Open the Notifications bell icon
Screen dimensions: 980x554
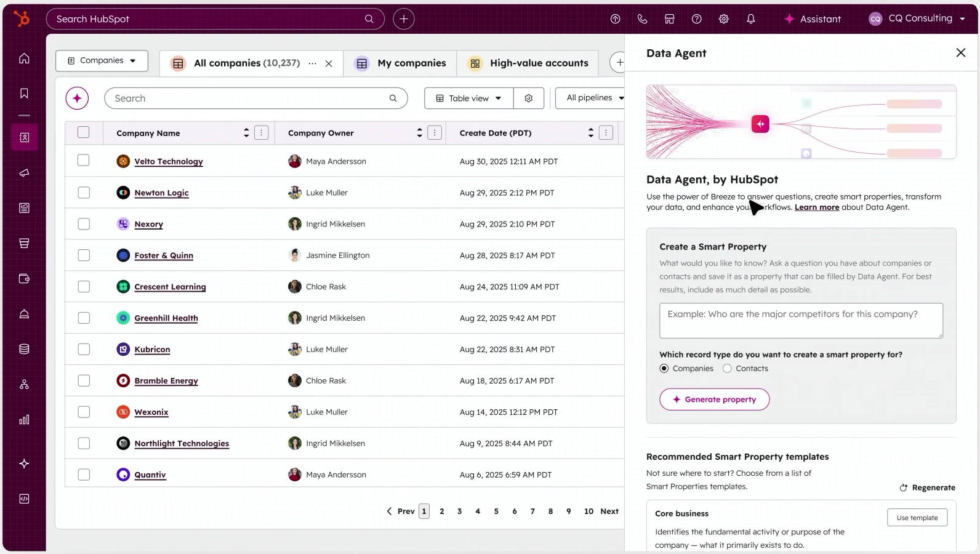click(x=750, y=19)
